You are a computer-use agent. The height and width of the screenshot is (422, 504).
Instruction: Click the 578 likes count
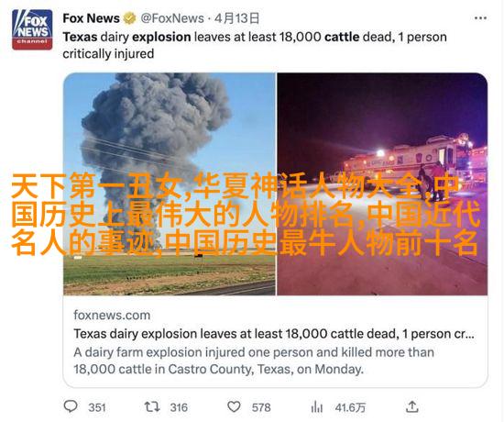261,407
